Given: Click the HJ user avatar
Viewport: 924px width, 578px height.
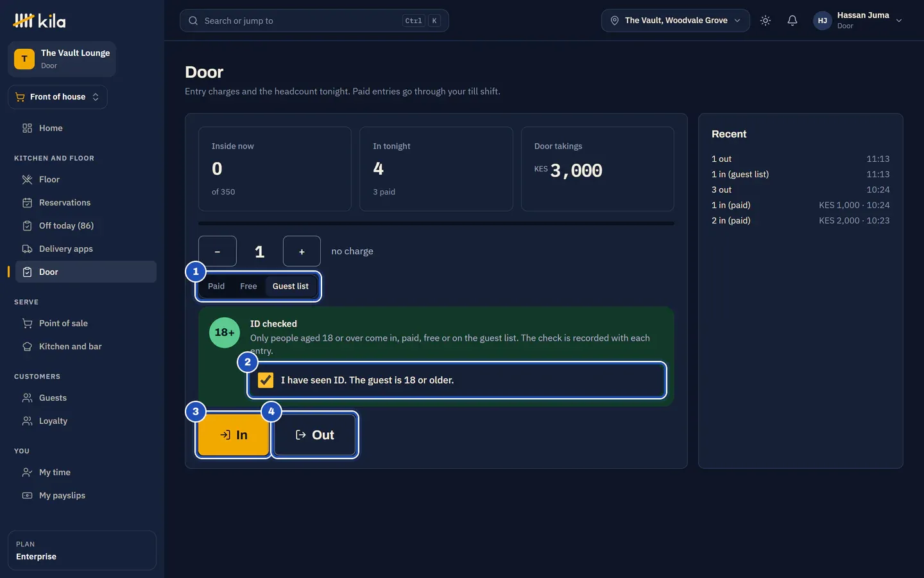Looking at the screenshot, I should click(823, 21).
